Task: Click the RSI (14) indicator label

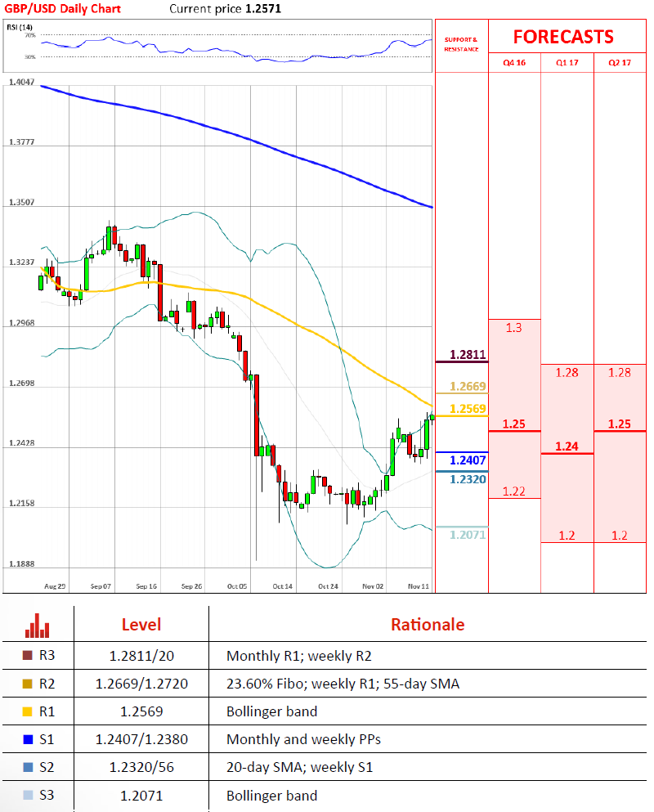Action: tap(20, 27)
